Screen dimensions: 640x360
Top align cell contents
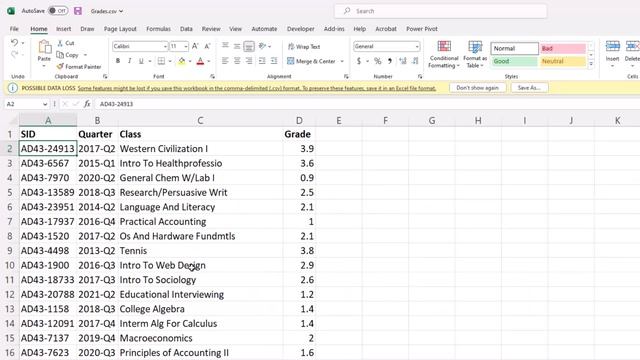click(x=225, y=46)
